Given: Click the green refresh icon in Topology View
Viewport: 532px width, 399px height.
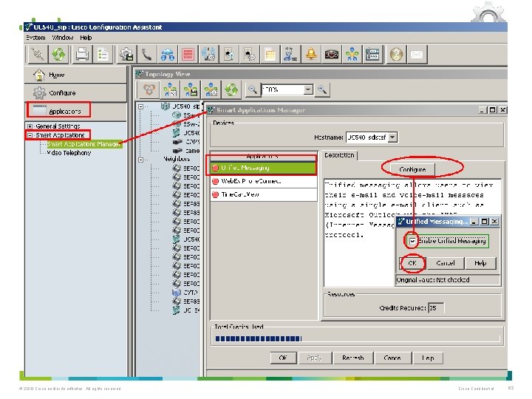Looking at the screenshot, I should (231, 89).
